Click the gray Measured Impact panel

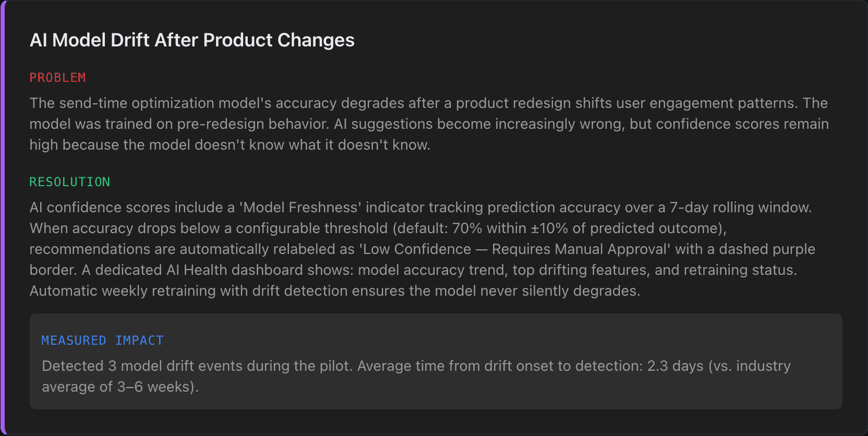tap(436, 361)
